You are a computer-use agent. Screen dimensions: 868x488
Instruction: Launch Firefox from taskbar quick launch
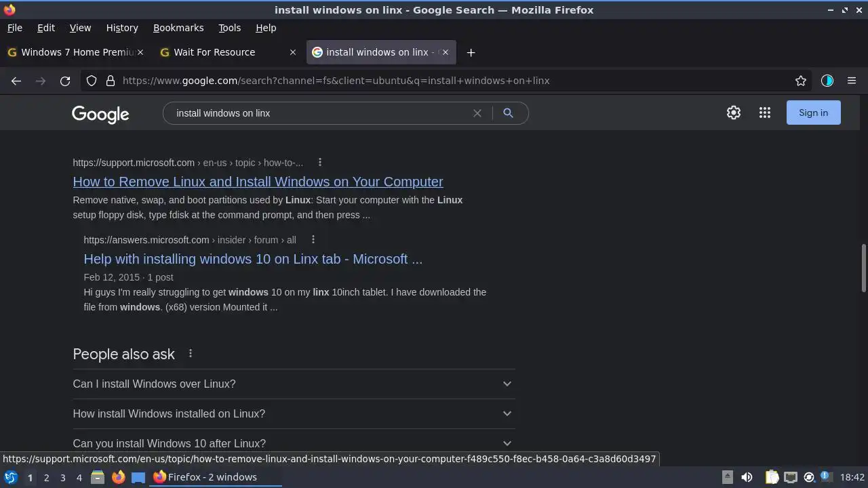click(118, 477)
